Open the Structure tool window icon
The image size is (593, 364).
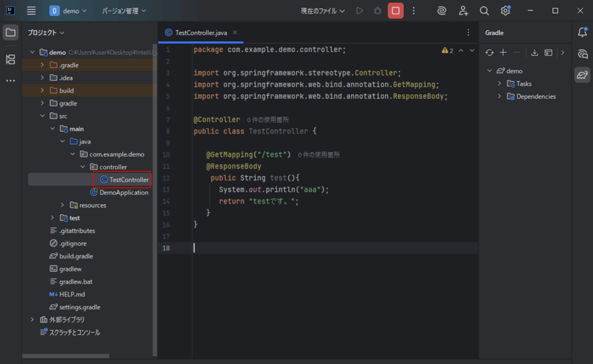[10, 60]
